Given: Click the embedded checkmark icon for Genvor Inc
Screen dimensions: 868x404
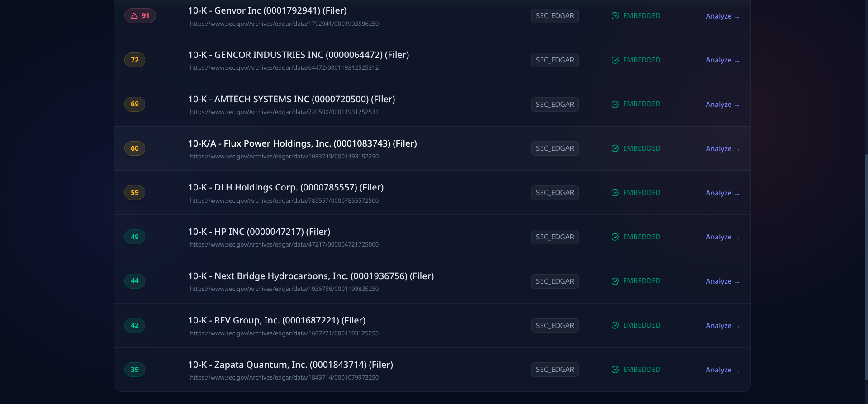Looking at the screenshot, I should pos(615,16).
